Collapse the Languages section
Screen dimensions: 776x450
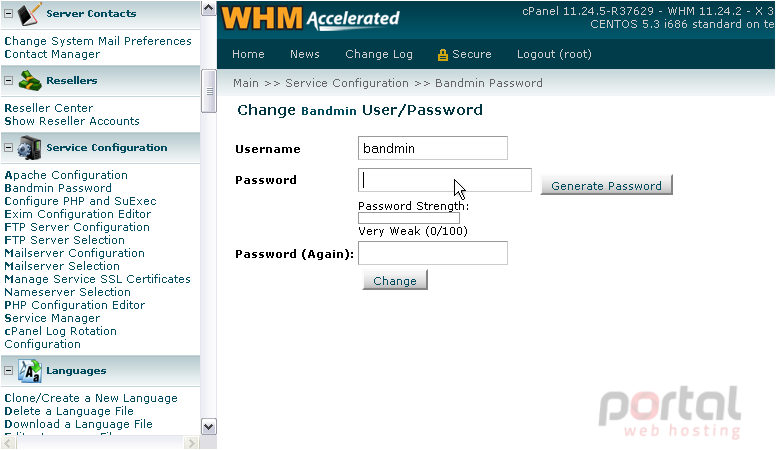[8, 370]
